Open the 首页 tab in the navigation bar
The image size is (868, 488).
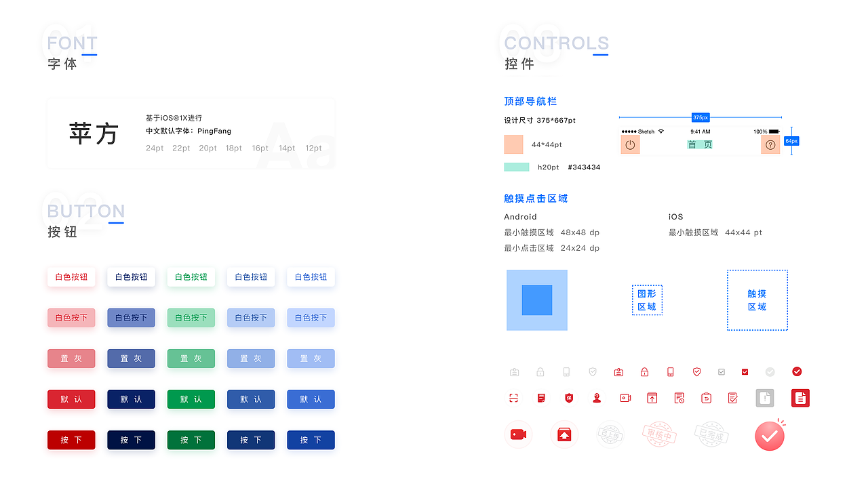[x=700, y=144]
